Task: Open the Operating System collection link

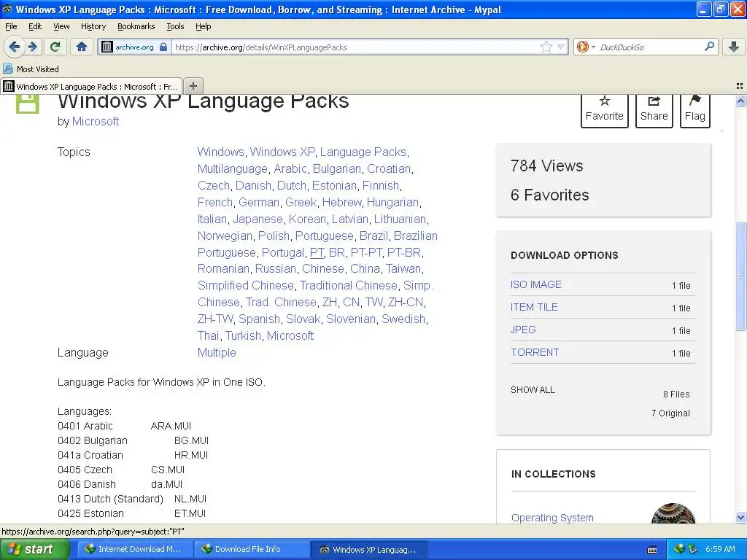Action: 553,518
